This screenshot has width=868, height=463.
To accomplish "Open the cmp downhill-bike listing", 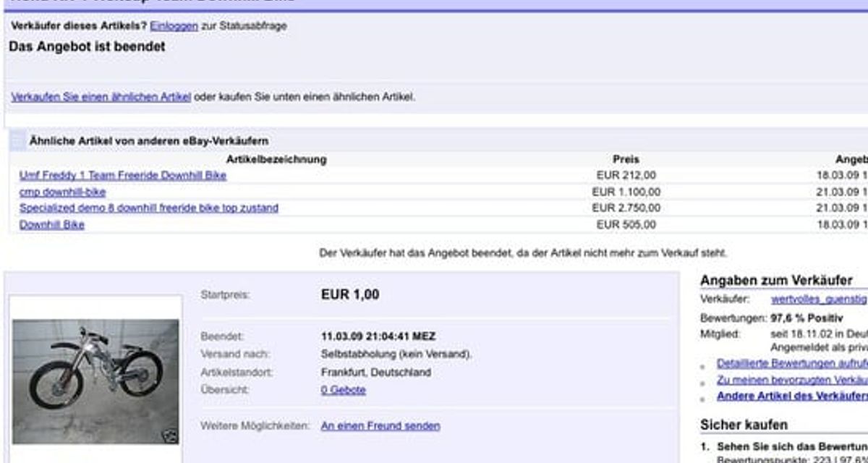I will click(x=62, y=192).
